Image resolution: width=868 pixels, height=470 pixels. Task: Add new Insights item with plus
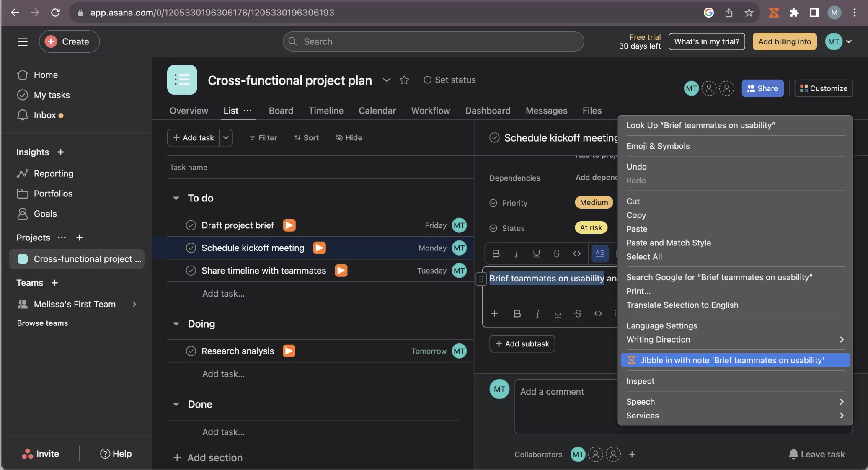pyautogui.click(x=60, y=152)
